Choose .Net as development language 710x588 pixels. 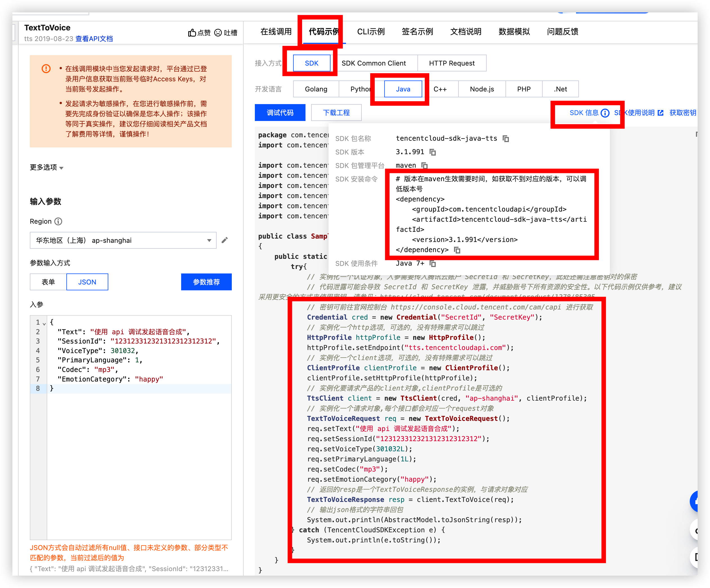coord(560,89)
